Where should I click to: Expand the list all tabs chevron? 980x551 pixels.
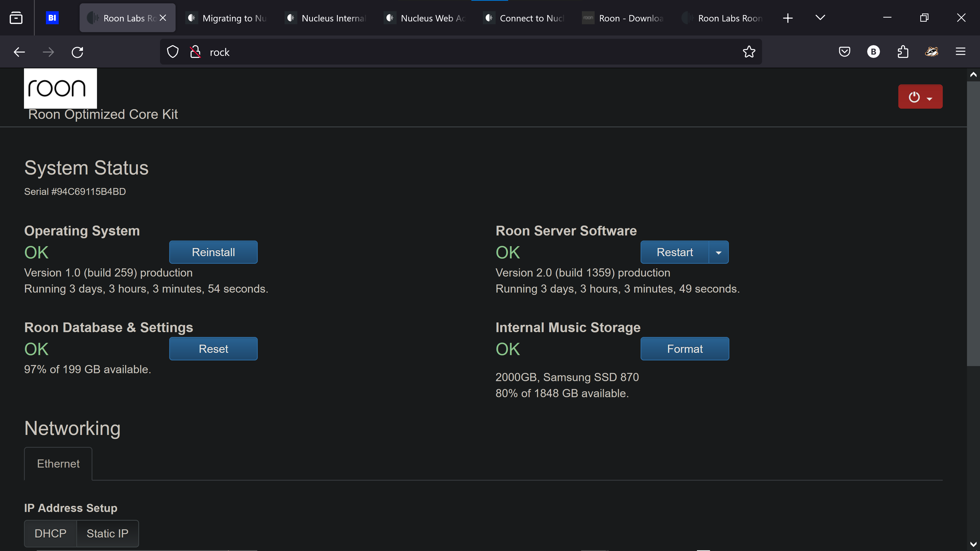820,18
